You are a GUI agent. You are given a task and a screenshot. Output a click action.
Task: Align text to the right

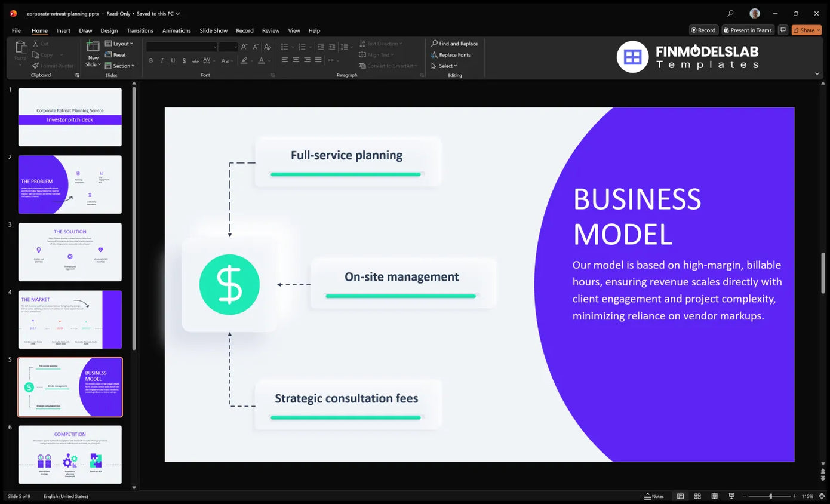coord(307,60)
